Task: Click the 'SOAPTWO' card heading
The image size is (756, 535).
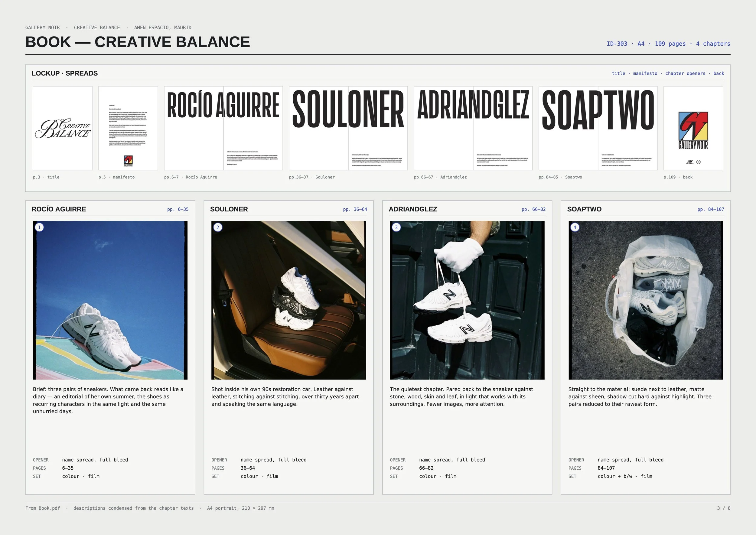Action: 584,209
